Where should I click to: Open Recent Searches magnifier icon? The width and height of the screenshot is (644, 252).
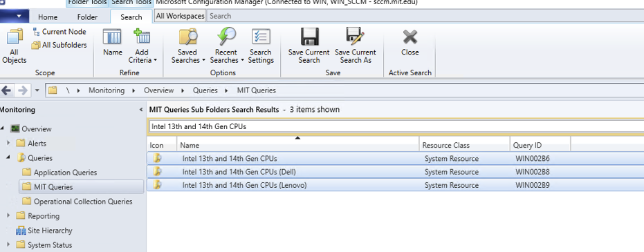pos(226,37)
